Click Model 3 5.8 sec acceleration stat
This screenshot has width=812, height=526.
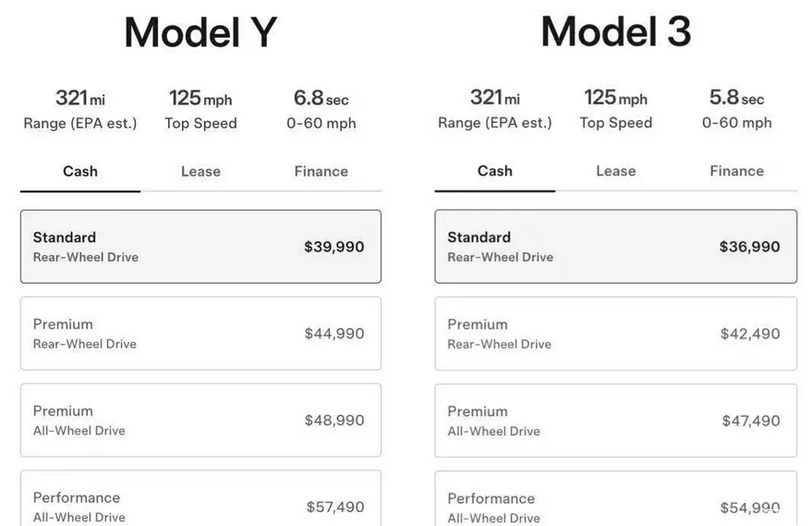736,109
